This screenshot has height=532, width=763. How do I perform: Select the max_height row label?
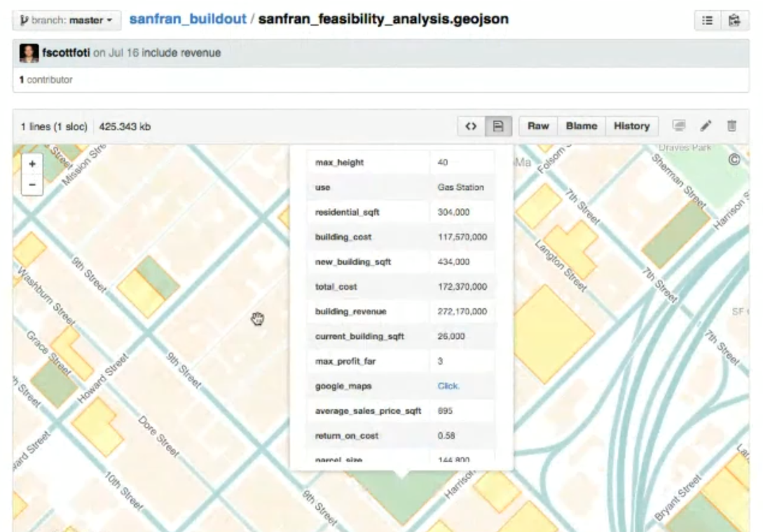coord(340,163)
